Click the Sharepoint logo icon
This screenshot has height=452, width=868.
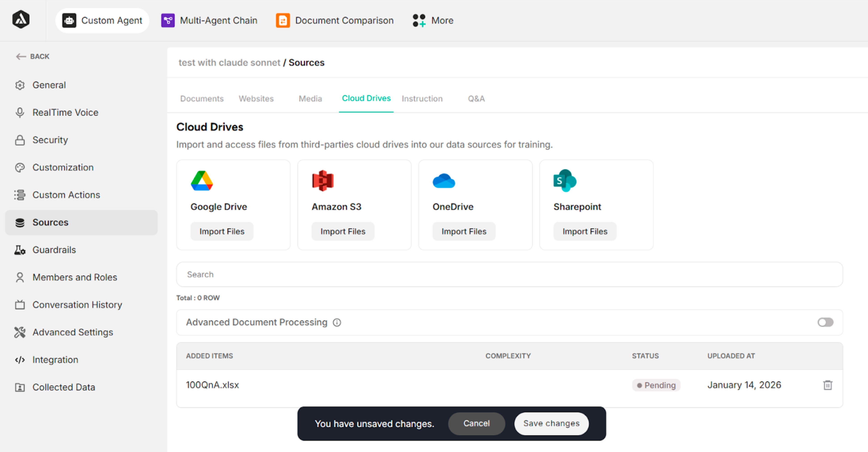coord(565,181)
